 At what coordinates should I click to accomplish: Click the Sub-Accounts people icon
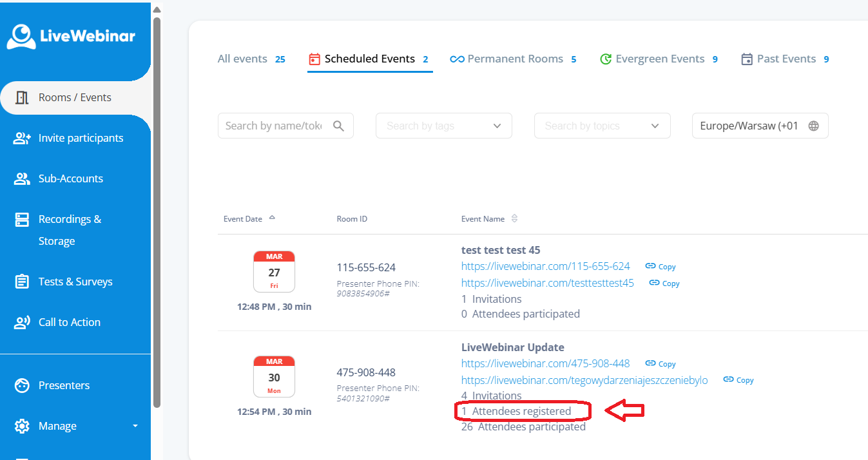pos(22,178)
